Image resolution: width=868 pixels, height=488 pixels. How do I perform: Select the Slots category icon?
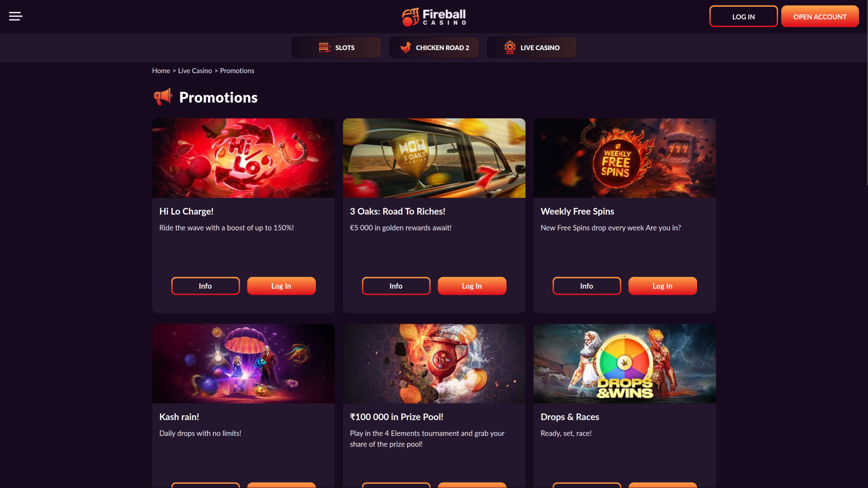pos(325,47)
